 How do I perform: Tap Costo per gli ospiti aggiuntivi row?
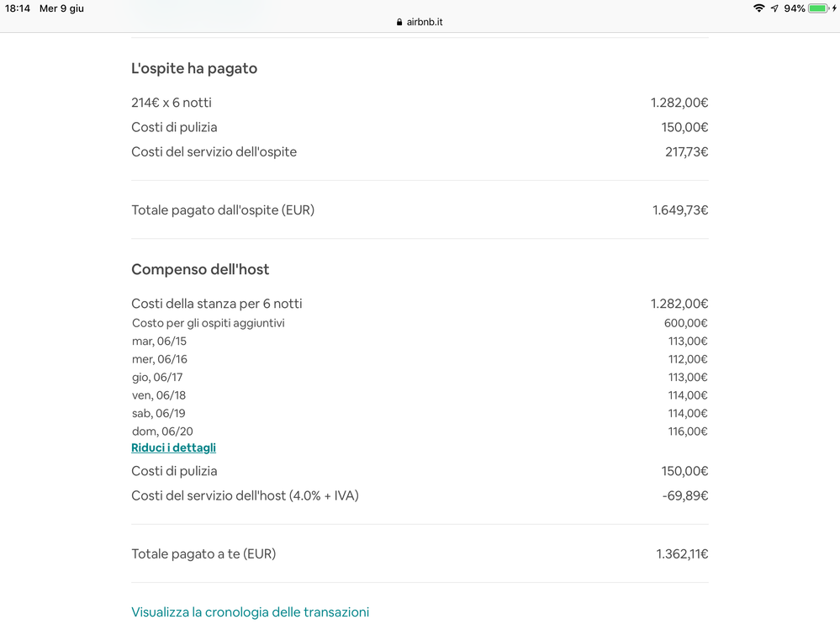[x=208, y=323]
